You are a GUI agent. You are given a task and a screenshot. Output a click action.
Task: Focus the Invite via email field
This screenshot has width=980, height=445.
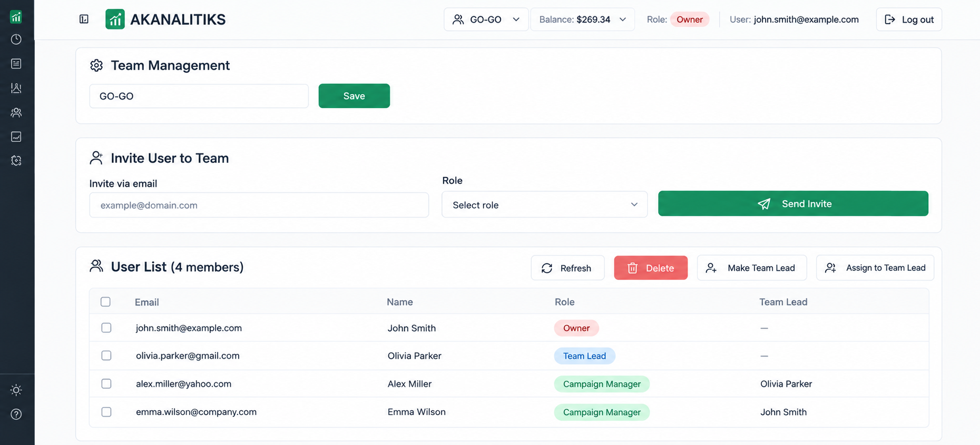click(x=259, y=205)
